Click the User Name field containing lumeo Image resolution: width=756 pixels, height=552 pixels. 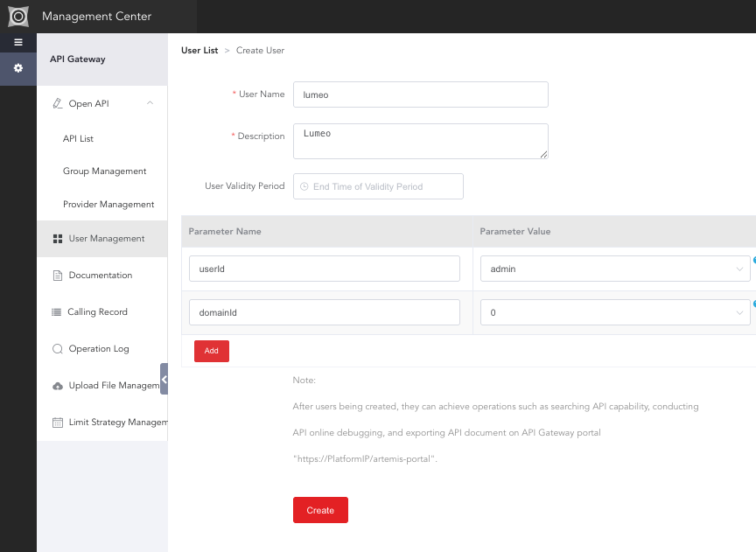(x=420, y=94)
